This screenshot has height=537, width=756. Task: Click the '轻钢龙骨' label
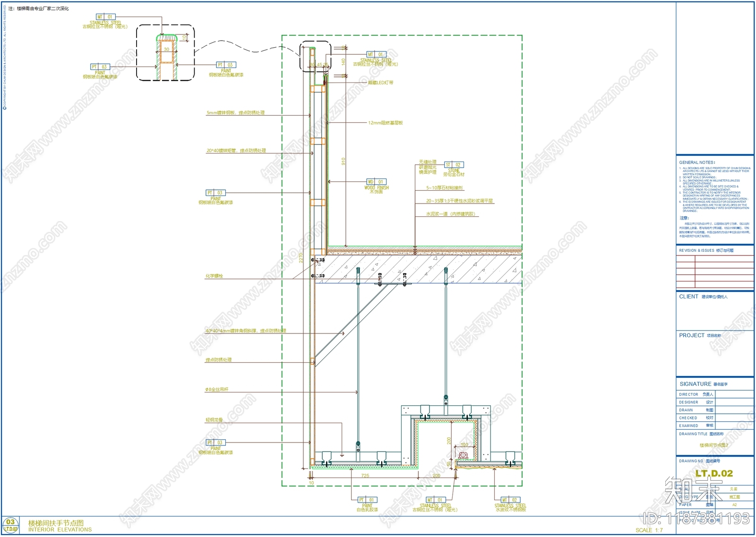(214, 420)
